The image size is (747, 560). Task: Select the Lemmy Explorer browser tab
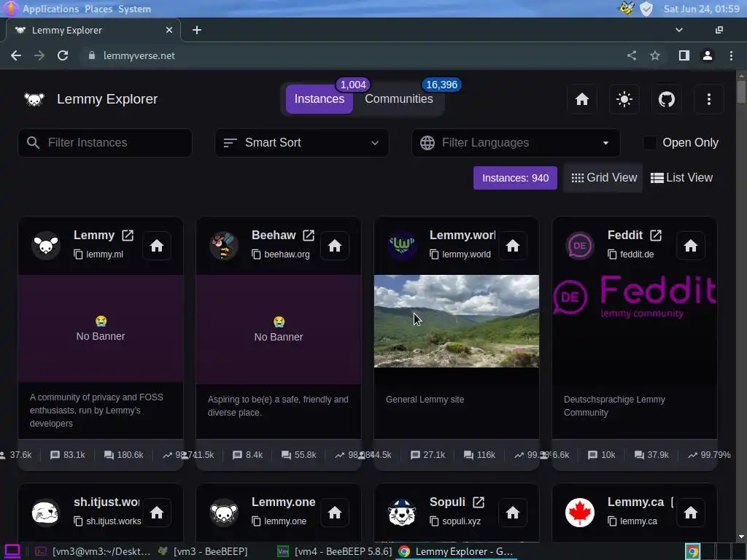tap(93, 30)
